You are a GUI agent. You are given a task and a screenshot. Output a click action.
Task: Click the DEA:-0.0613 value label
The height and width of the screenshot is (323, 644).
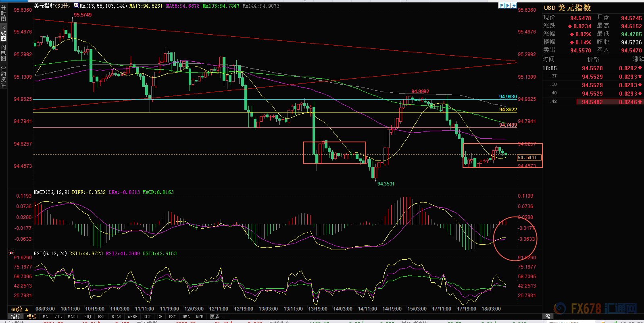click(124, 192)
